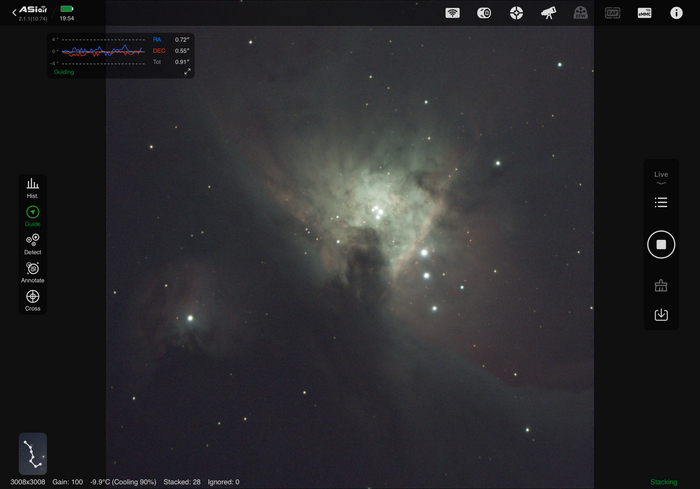
Task: Open the EAF focuser settings
Action: coord(612,13)
